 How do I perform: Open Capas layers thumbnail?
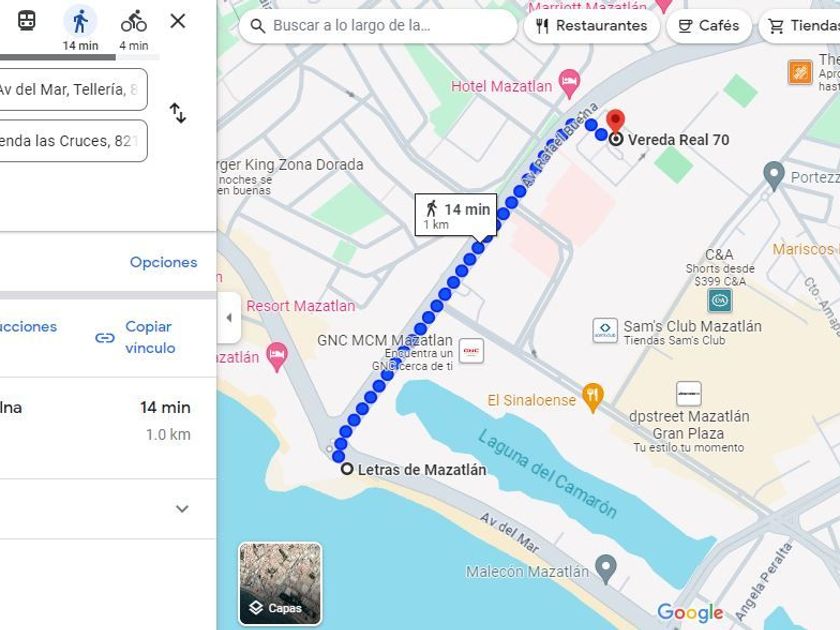pos(280,584)
